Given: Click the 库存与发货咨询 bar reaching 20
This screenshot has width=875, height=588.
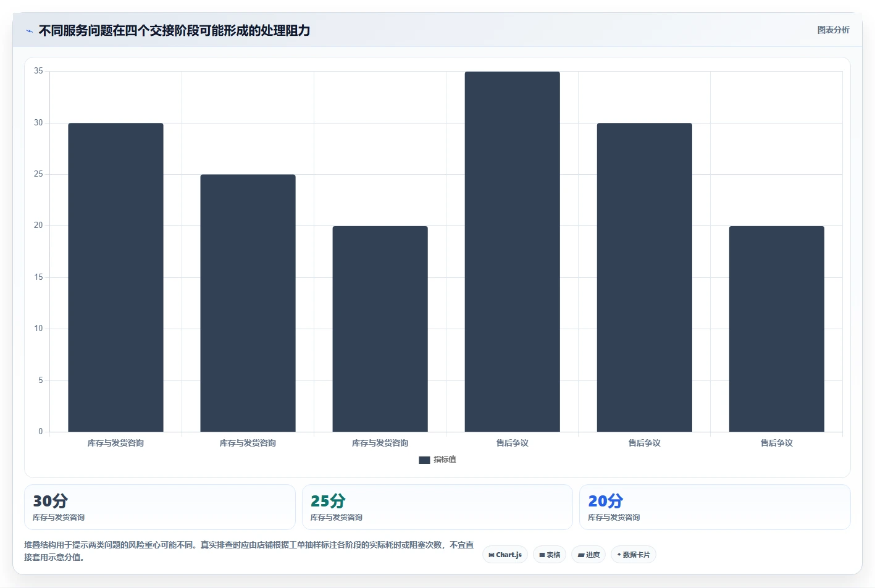Looking at the screenshot, I should coord(380,329).
